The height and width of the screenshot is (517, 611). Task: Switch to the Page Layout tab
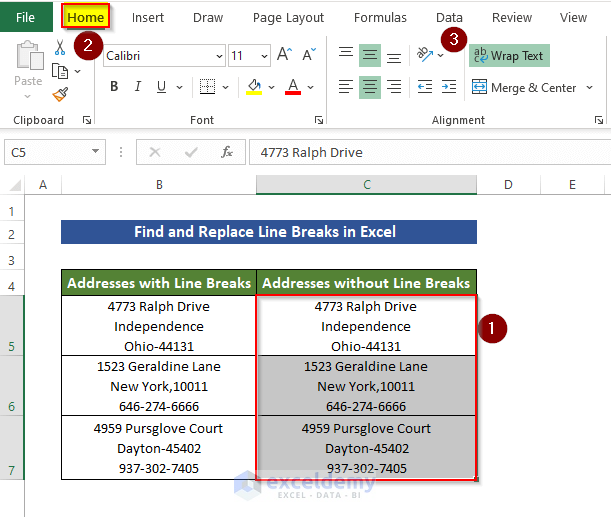[x=288, y=18]
